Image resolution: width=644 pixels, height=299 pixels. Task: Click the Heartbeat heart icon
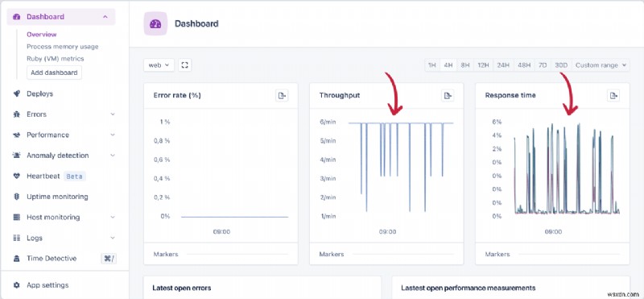(x=16, y=176)
